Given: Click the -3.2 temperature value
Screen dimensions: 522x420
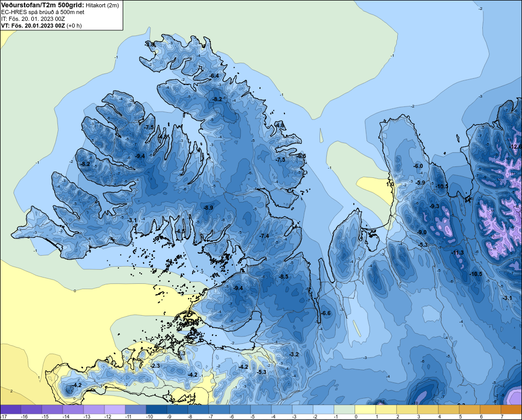Looking at the screenshot, I should pos(294,354).
